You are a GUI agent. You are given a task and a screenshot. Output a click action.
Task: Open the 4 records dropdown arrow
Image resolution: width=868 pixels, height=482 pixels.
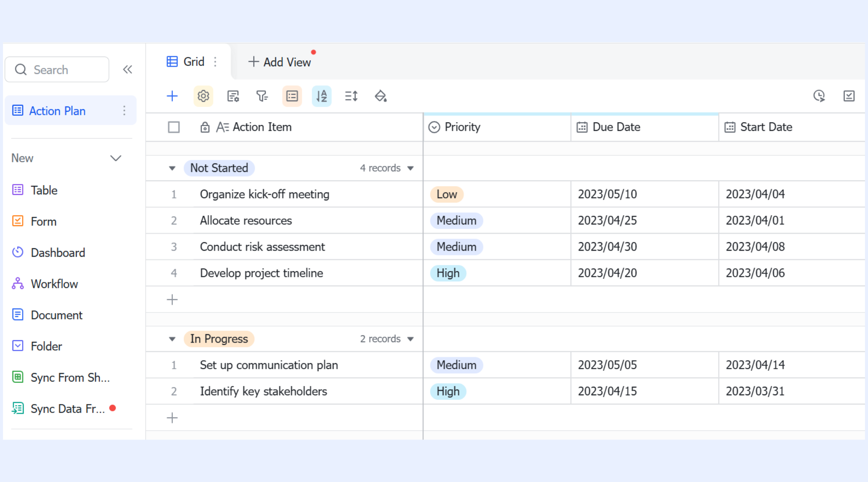pos(410,168)
